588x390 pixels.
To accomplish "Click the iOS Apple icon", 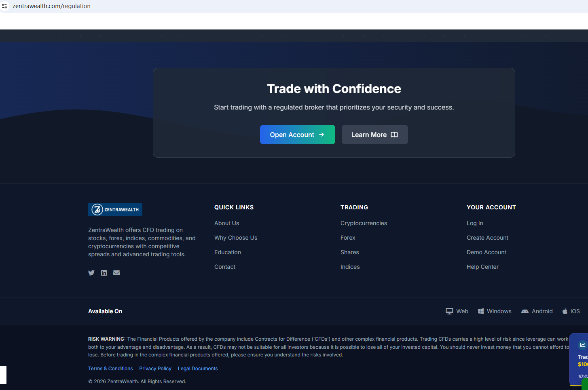I will coord(565,311).
